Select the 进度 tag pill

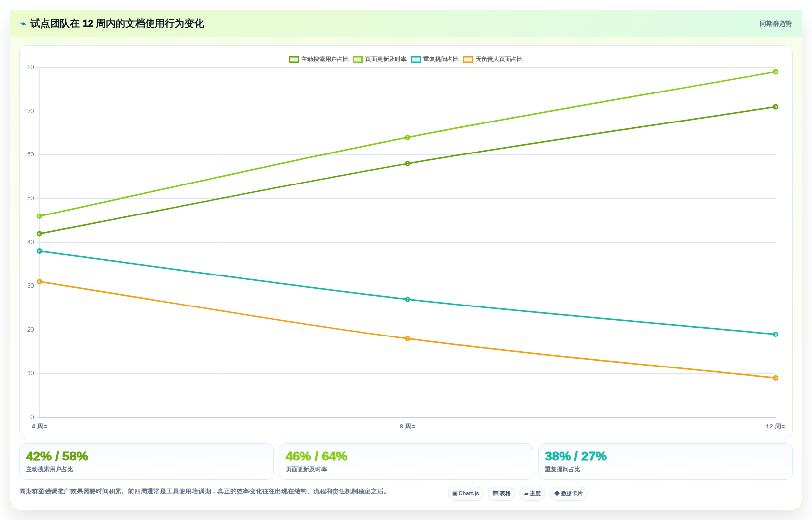[532, 493]
